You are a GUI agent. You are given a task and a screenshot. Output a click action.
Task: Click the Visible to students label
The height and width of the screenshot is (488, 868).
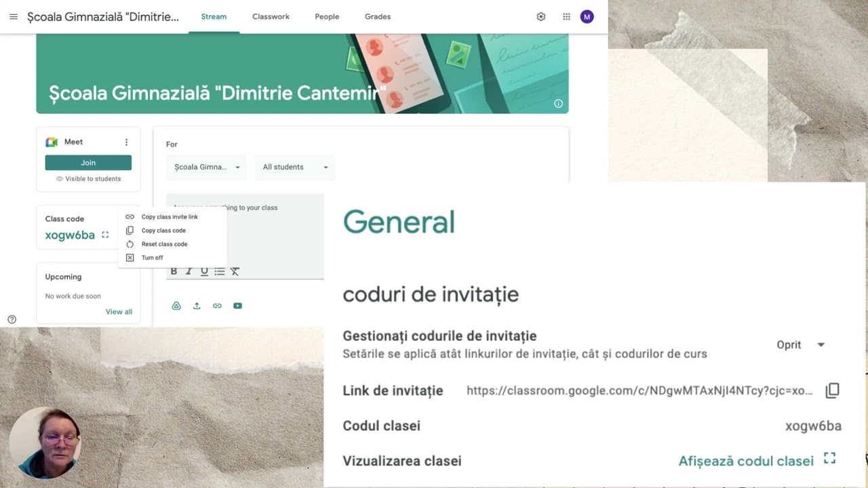[88, 179]
